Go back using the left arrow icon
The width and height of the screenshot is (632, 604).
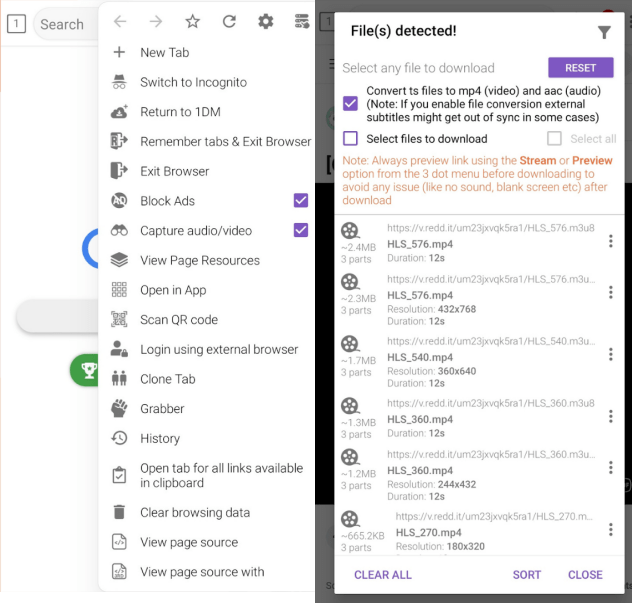pyautogui.click(x=120, y=22)
